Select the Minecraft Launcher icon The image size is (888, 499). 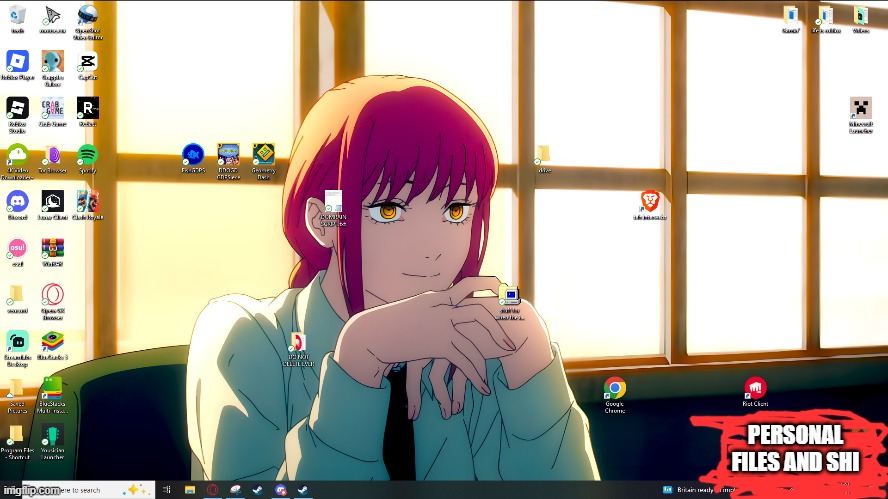[861, 115]
